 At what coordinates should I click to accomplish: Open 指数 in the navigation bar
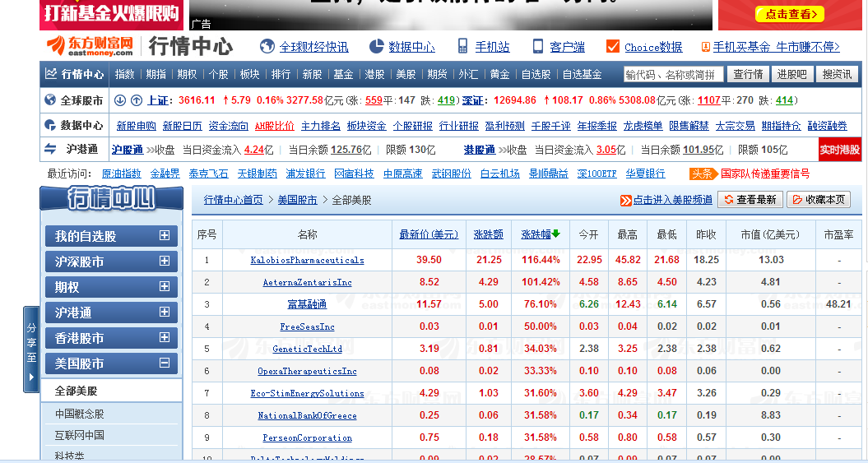pos(124,74)
